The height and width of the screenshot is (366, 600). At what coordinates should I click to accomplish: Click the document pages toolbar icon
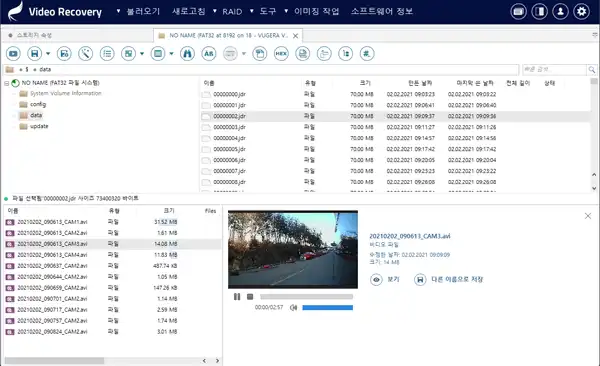303,54
